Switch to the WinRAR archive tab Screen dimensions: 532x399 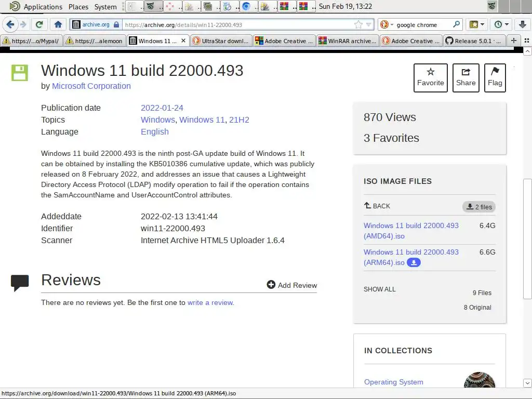pos(348,41)
